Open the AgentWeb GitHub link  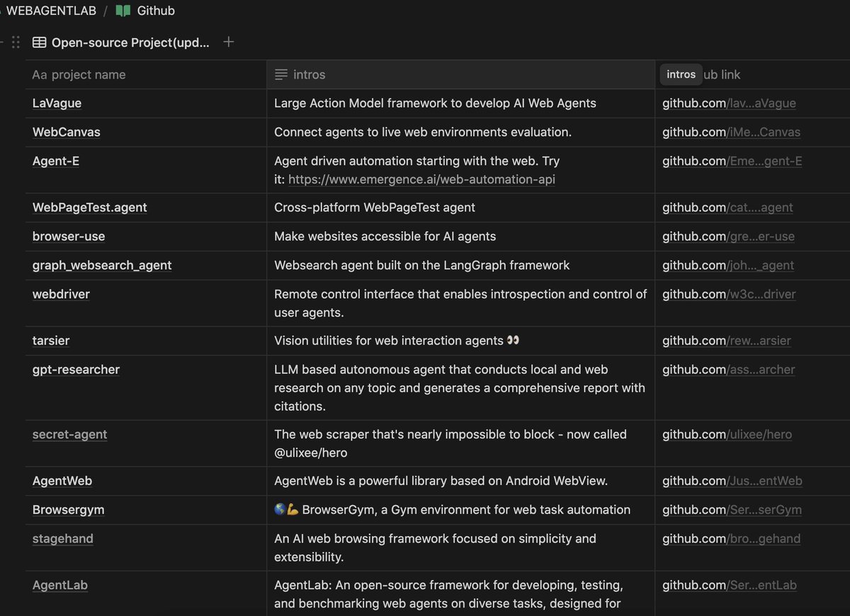[732, 481]
